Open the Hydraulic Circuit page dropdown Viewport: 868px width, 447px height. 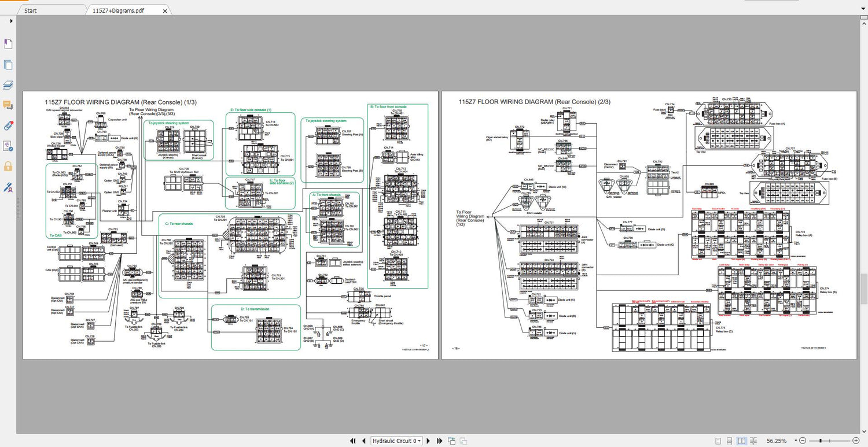coord(396,441)
